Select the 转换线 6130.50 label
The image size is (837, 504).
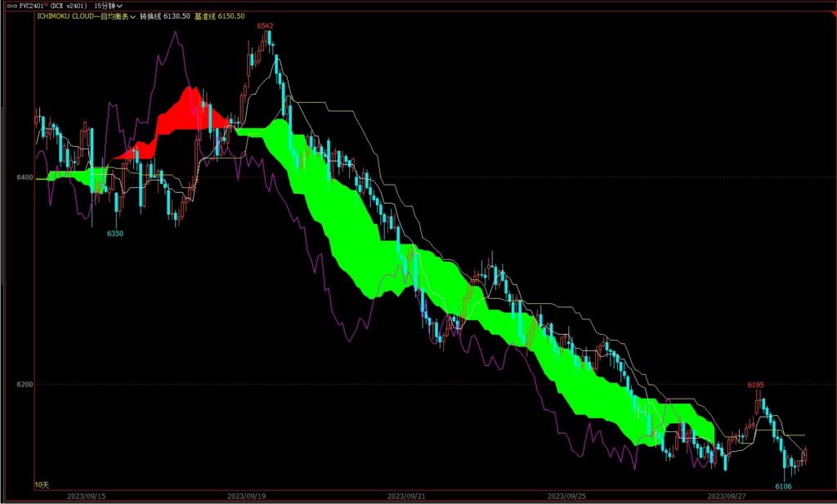coord(163,16)
